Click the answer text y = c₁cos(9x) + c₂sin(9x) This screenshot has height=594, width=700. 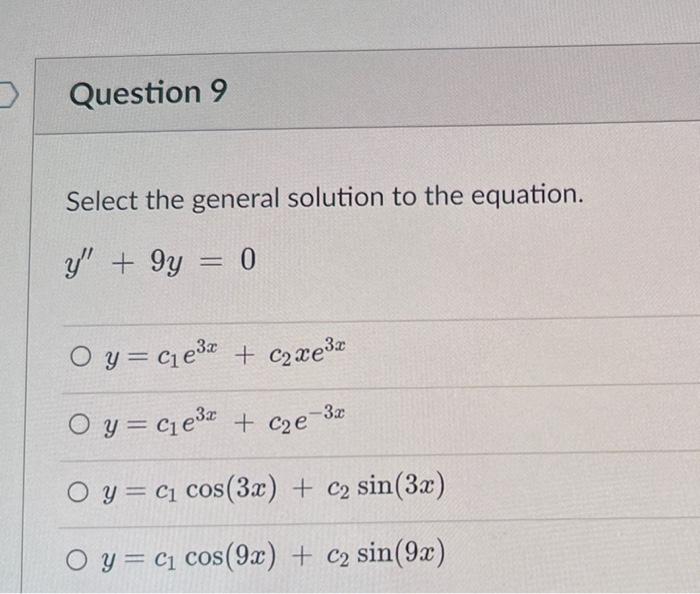(273, 555)
